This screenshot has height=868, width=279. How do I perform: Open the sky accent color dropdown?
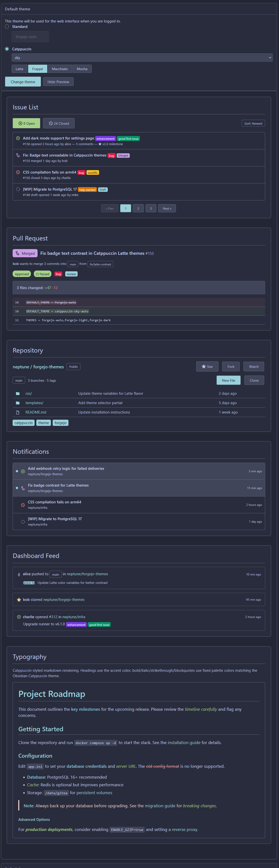tap(142, 58)
